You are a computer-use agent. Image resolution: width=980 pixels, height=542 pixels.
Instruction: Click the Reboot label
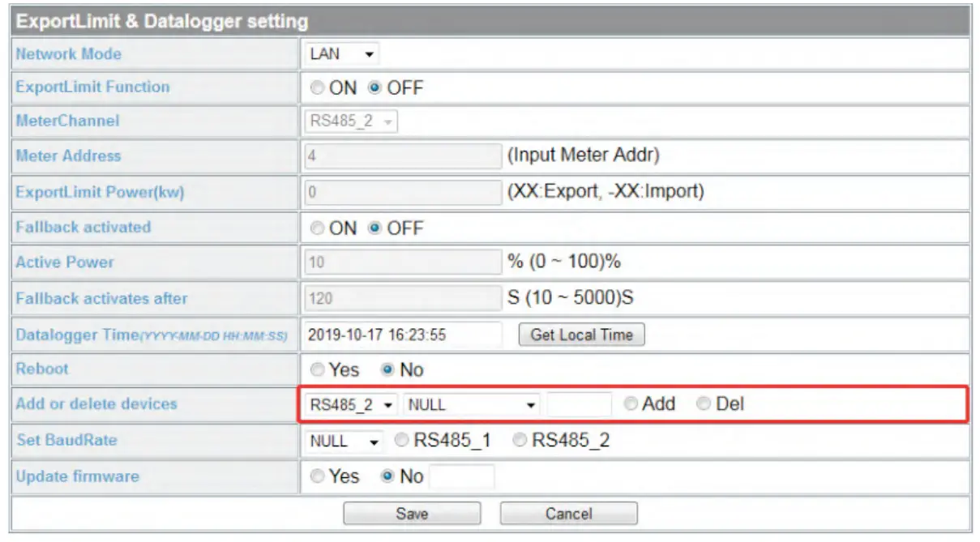point(42,369)
